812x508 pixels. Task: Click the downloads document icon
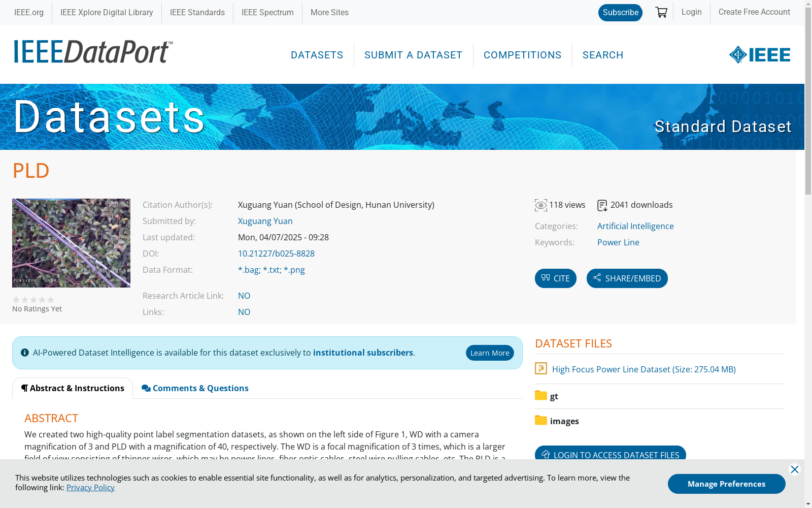tap(602, 205)
